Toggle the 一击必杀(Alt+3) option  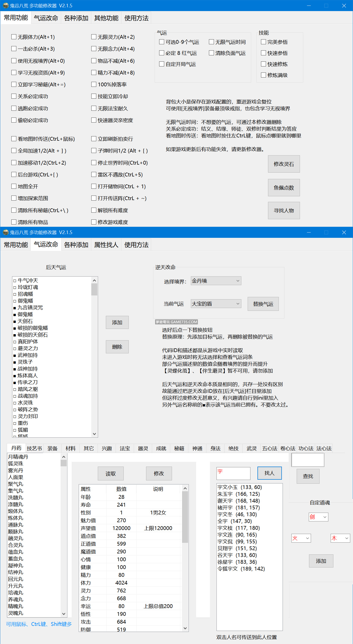point(14,49)
